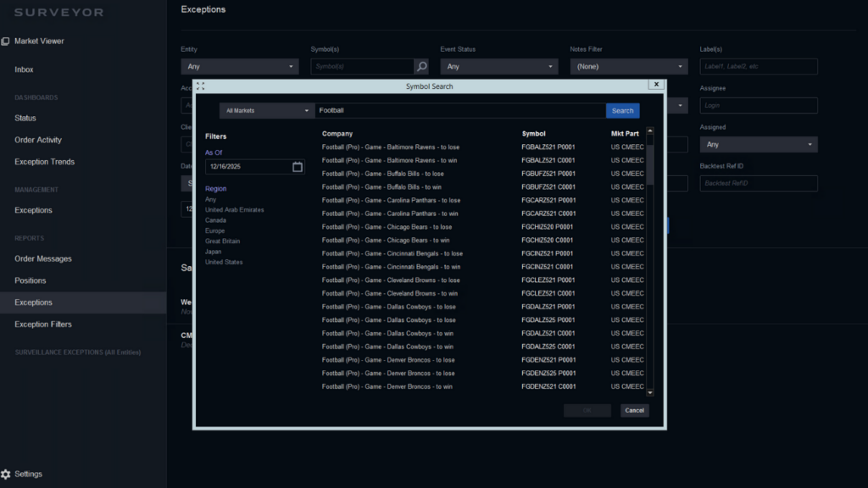Expand the Entity dropdown
This screenshot has width=868, height=488.
pos(239,66)
